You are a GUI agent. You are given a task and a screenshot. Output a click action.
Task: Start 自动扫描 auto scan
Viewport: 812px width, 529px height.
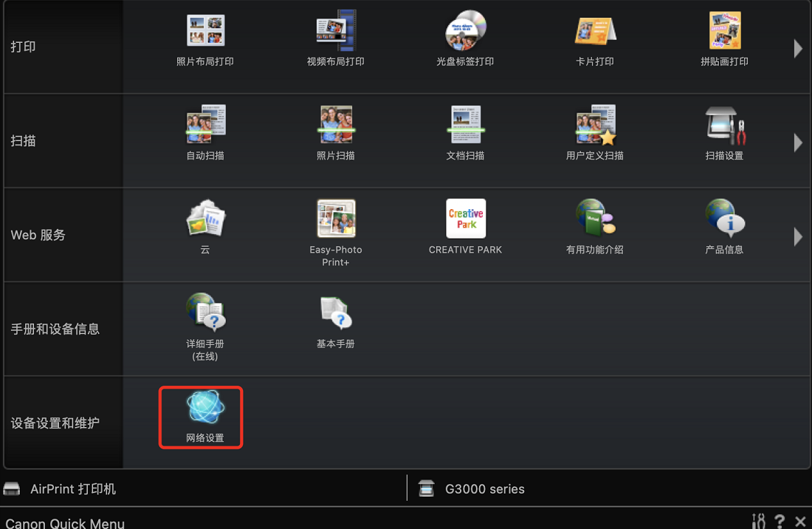pyautogui.click(x=205, y=133)
